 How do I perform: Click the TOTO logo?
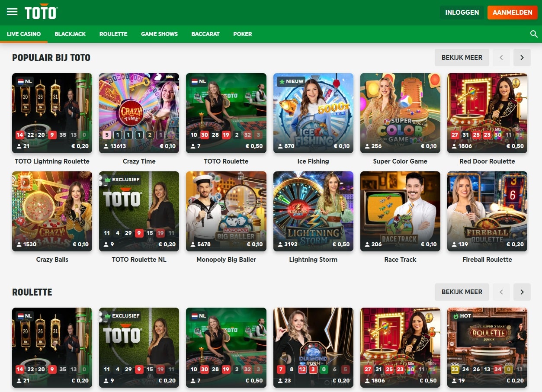pos(41,12)
